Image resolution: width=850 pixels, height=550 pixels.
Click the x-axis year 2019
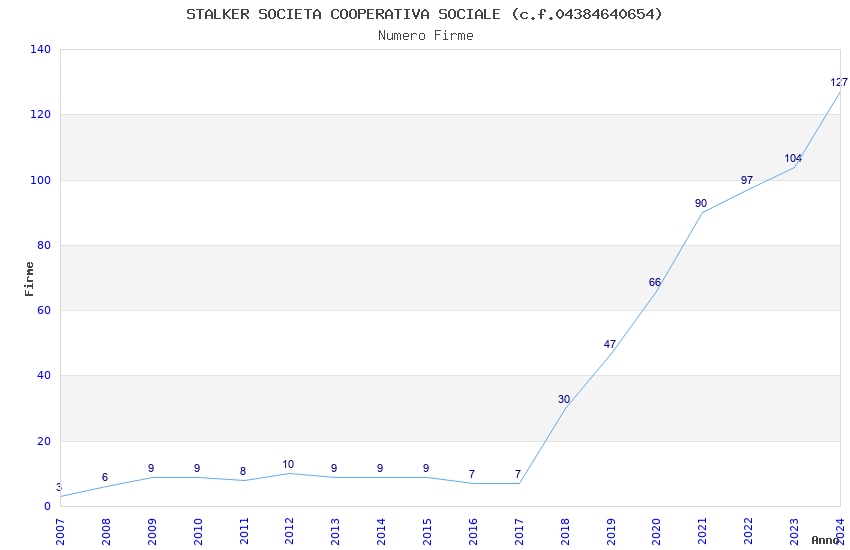(x=610, y=532)
